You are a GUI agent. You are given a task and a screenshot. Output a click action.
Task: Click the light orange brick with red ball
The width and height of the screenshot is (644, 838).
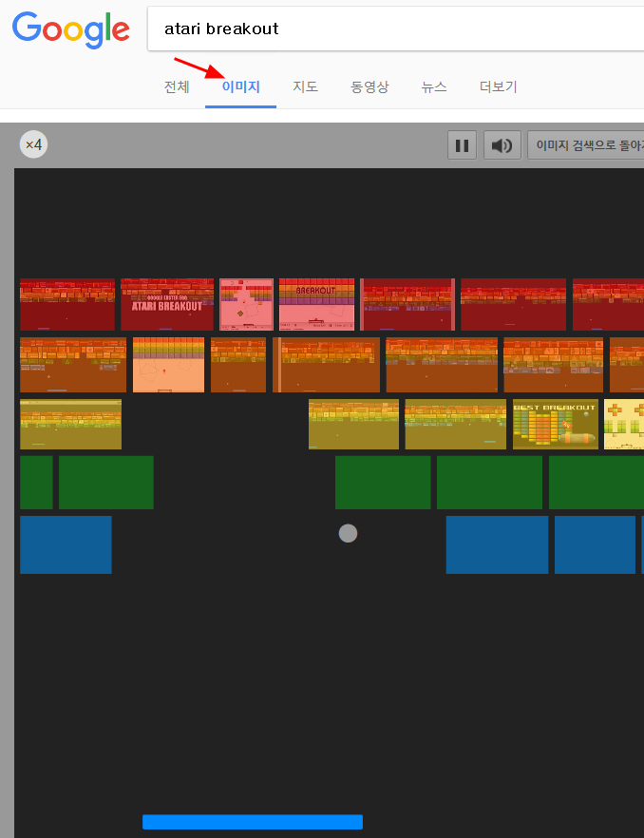coord(168,365)
